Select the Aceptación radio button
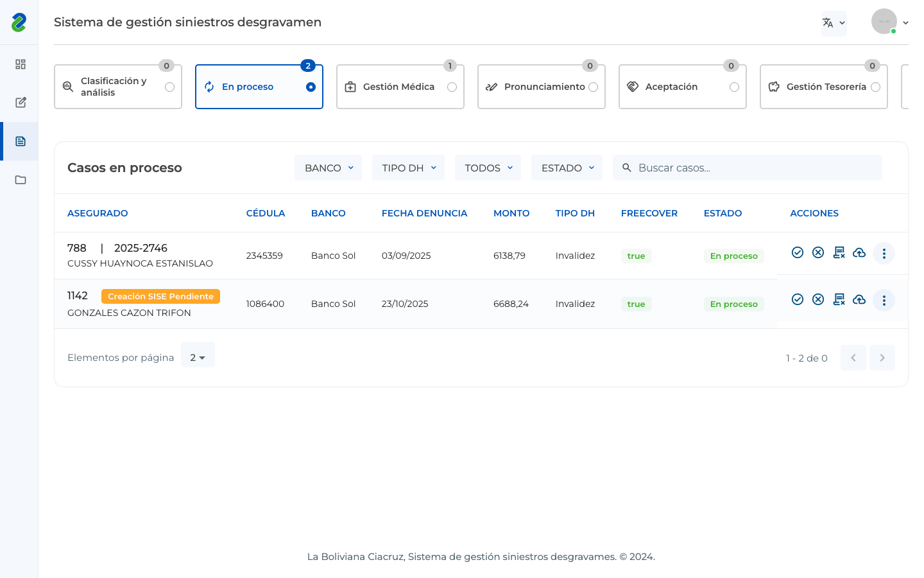Screen dimensions: 924x578 tap(734, 87)
